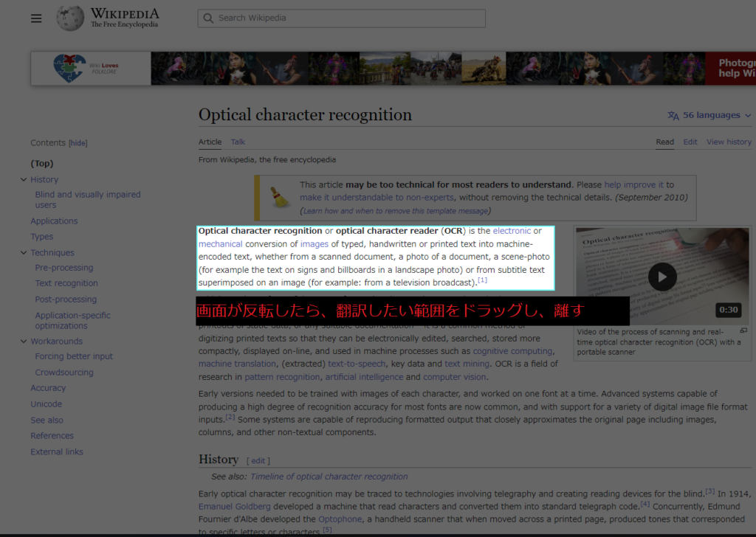Toggle contents visibility with [hide]
The image size is (756, 537).
pos(78,143)
